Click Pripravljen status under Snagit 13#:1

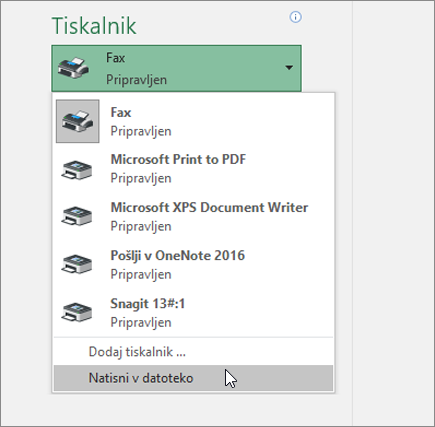pos(141,322)
